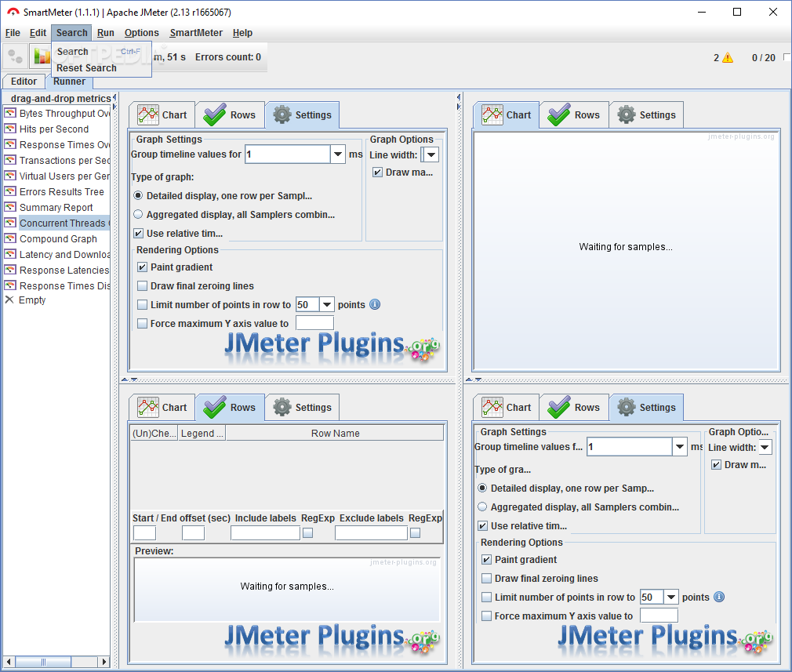Enable Draw final zeroing lines in top-left panel
Viewport: 792px width, 672px height.
(143, 286)
